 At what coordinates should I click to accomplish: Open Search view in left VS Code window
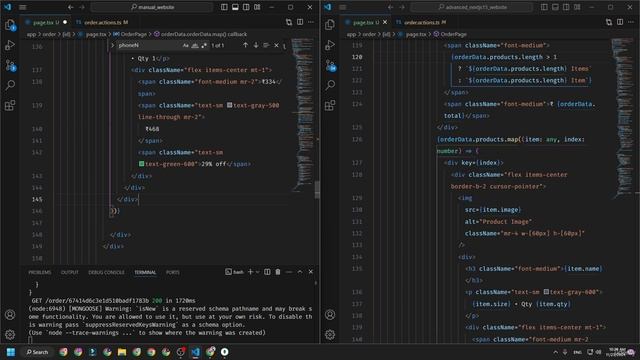coord(10,85)
